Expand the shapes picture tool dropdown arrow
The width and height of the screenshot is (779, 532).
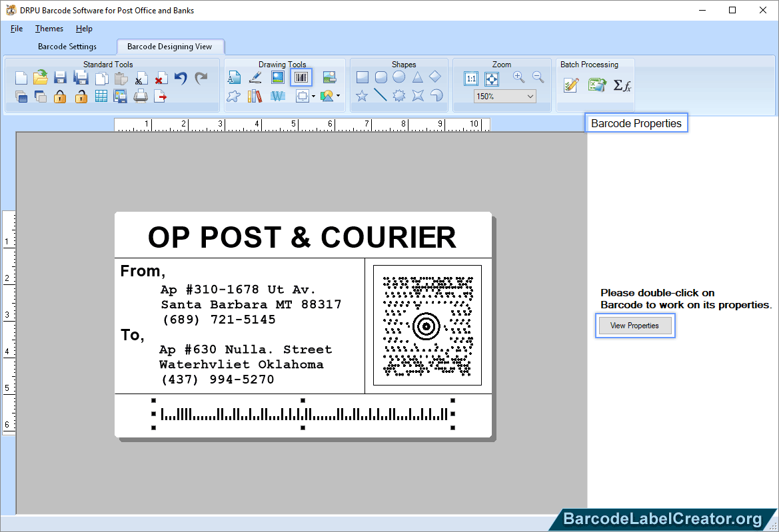pyautogui.click(x=339, y=96)
